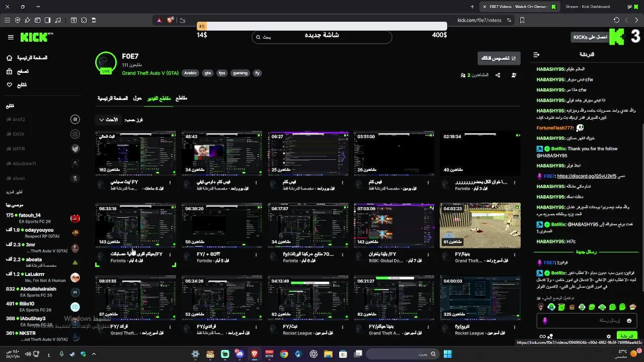
Task: Send message with green Chat button
Action: tap(626, 336)
